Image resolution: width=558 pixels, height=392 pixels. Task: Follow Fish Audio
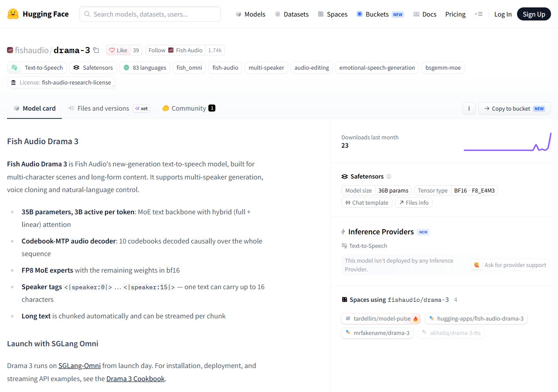[175, 50]
